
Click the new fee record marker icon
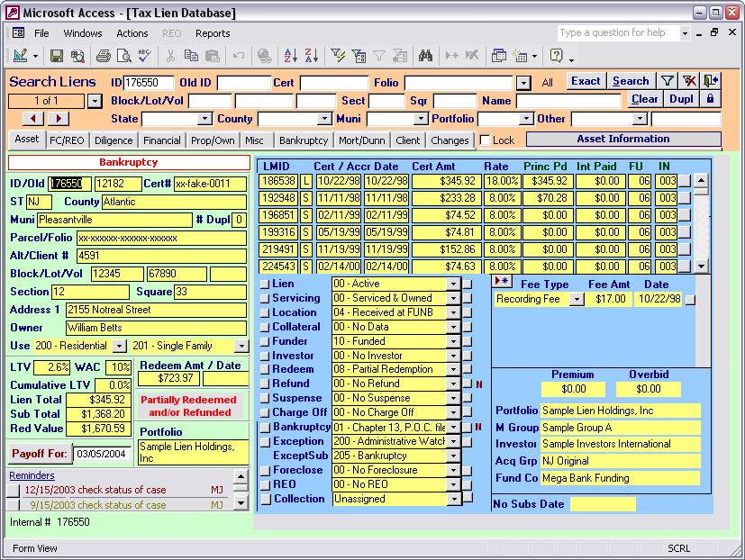point(502,281)
